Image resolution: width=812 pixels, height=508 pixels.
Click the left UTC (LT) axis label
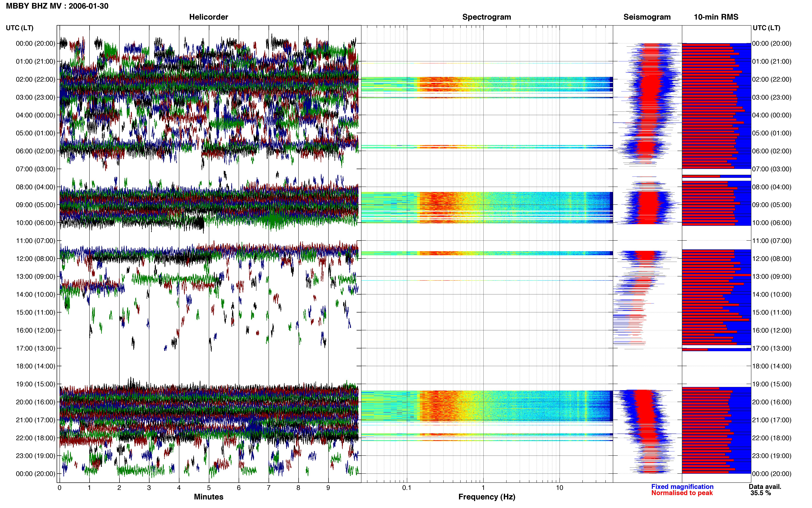(20, 28)
